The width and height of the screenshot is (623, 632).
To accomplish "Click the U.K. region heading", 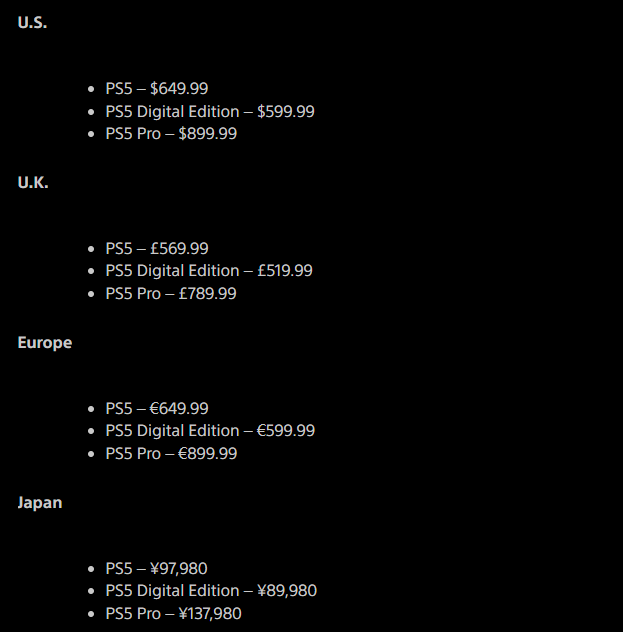I will tap(33, 183).
